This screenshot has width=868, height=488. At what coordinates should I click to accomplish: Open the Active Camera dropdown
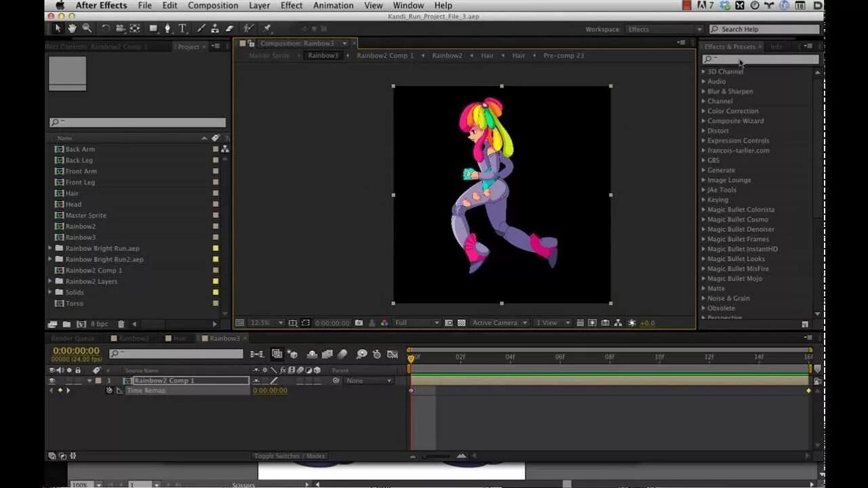pyautogui.click(x=500, y=323)
